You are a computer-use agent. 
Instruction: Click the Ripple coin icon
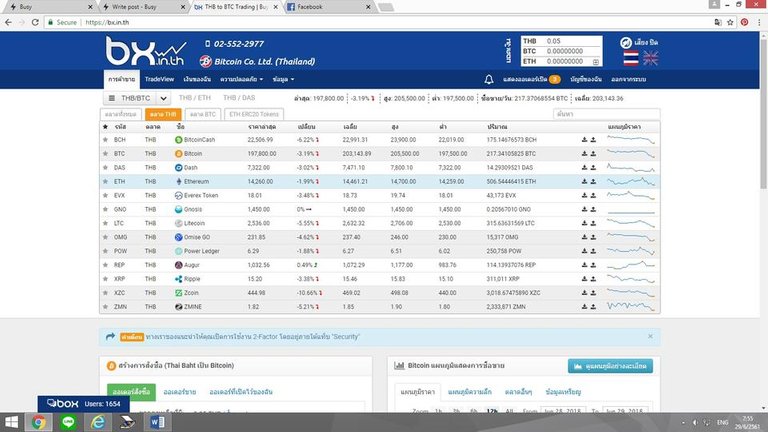click(179, 279)
